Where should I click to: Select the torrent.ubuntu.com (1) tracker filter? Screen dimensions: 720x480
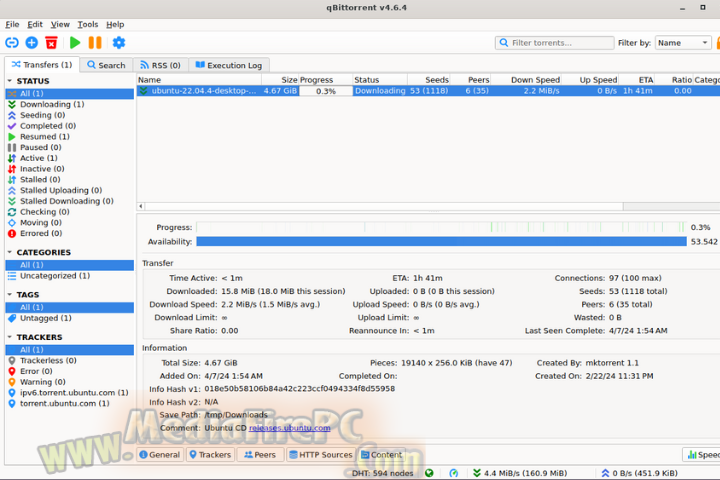70,403
